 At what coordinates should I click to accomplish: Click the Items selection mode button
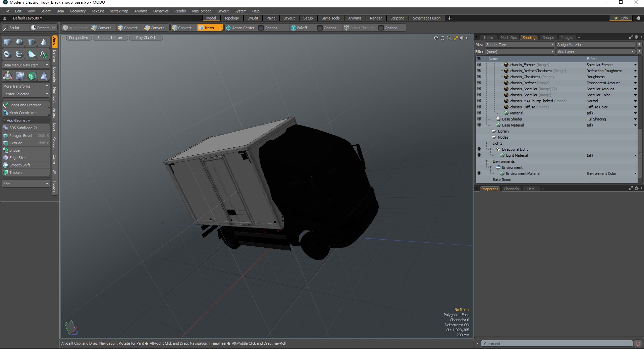click(210, 28)
